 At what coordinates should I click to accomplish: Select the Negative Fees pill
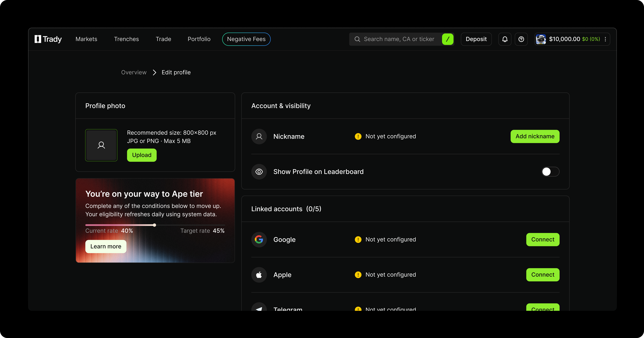(246, 39)
